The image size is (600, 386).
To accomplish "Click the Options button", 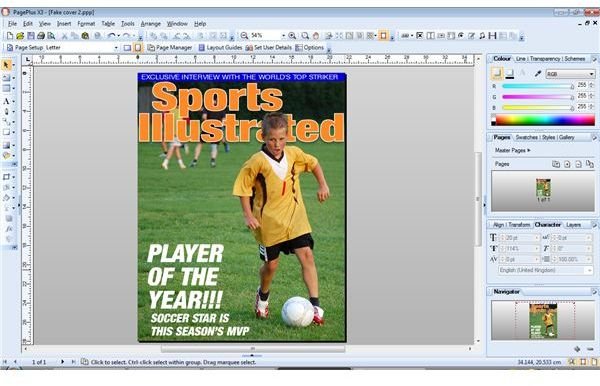I will (x=310, y=48).
